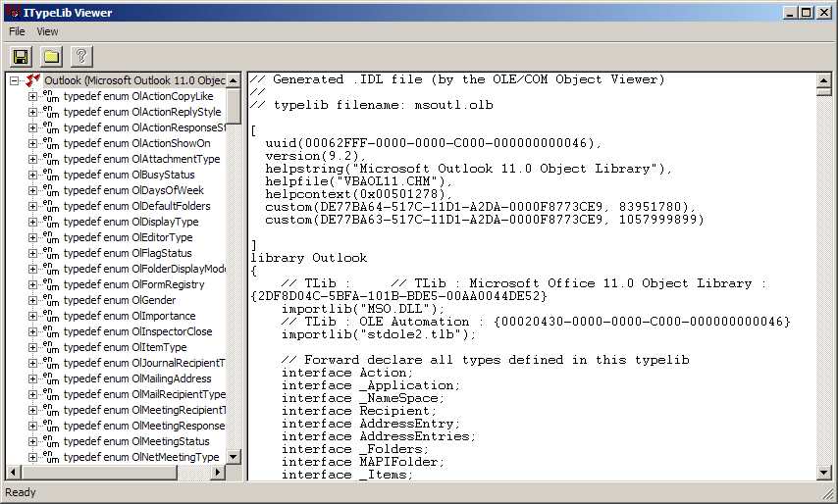Click the enum icon next to OlMeetingStatus

[x=51, y=441]
